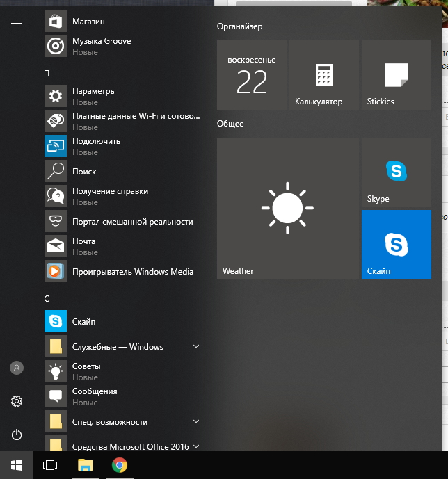Click the Средства Microsoft Office 2016 label
This screenshot has width=448, height=479.
(x=131, y=447)
